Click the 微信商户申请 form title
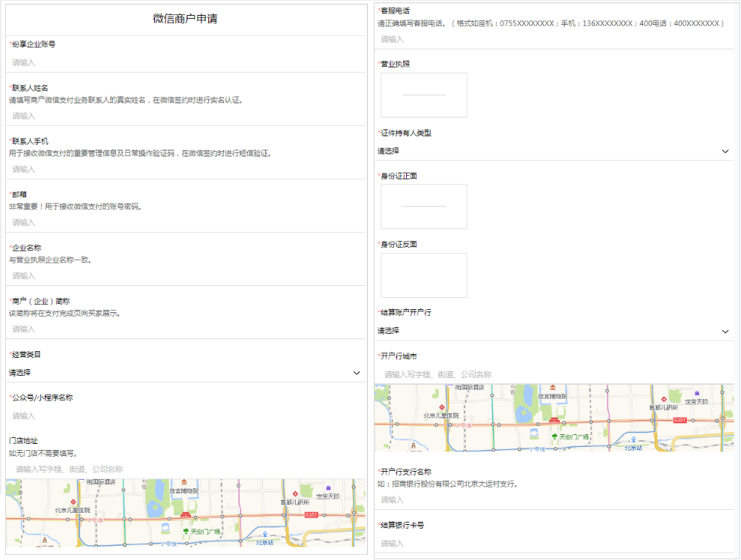This screenshot has width=741, height=560. [x=185, y=19]
